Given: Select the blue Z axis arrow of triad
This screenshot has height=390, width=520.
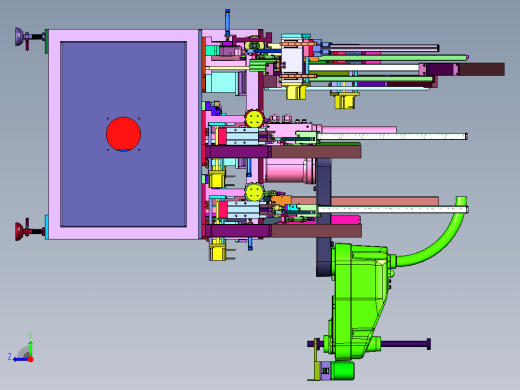Looking at the screenshot, I should pyautogui.click(x=20, y=359).
